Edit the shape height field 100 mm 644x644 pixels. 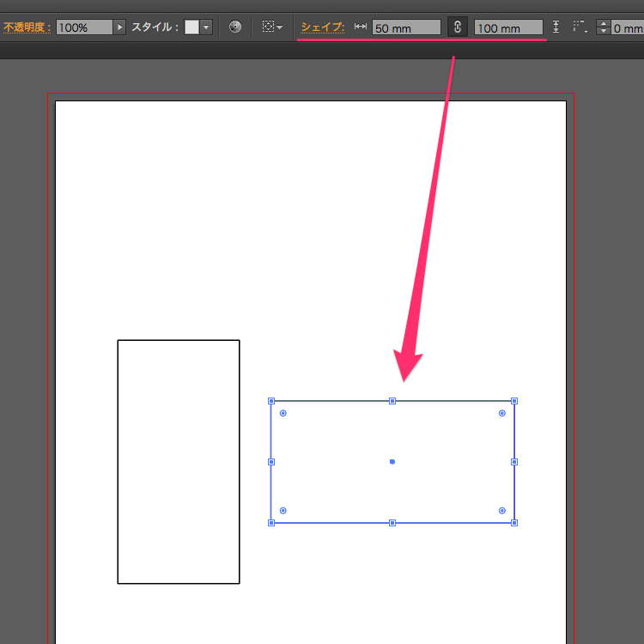(508, 27)
